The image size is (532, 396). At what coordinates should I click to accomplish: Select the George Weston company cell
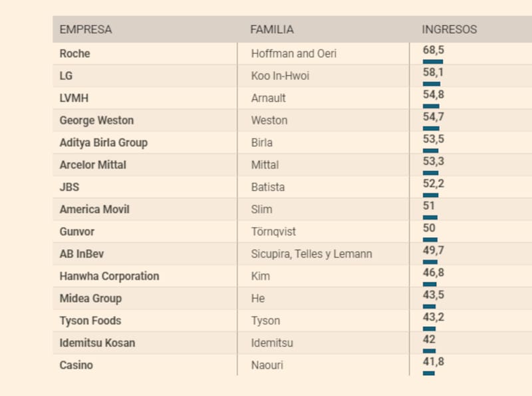96,120
